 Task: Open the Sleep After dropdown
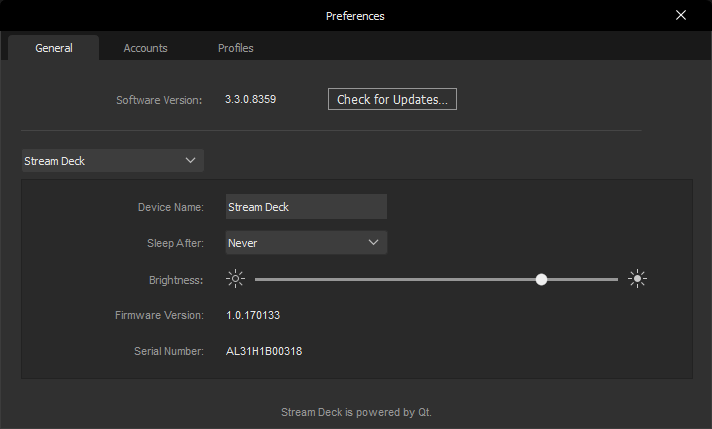[306, 242]
